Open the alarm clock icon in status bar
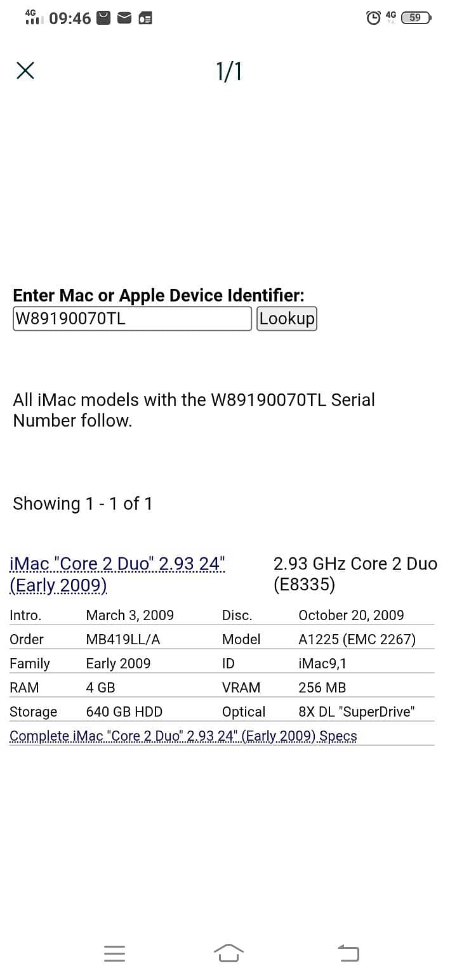457x980 pixels. click(373, 17)
